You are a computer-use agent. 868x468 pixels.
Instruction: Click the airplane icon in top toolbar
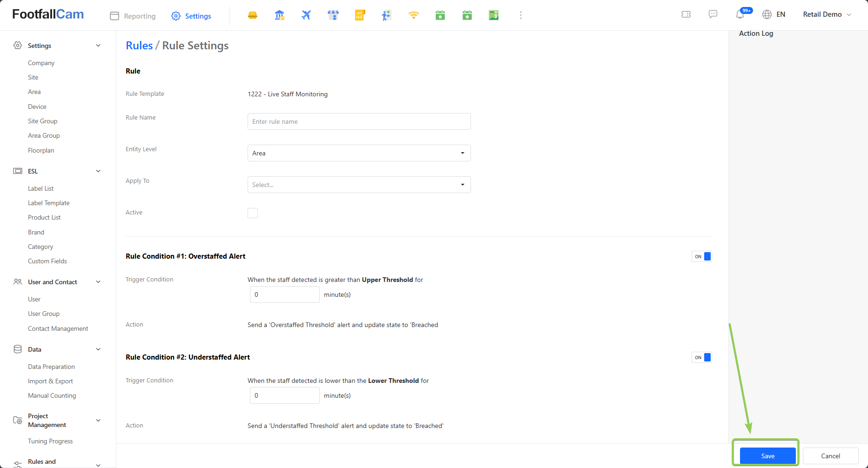(x=306, y=15)
